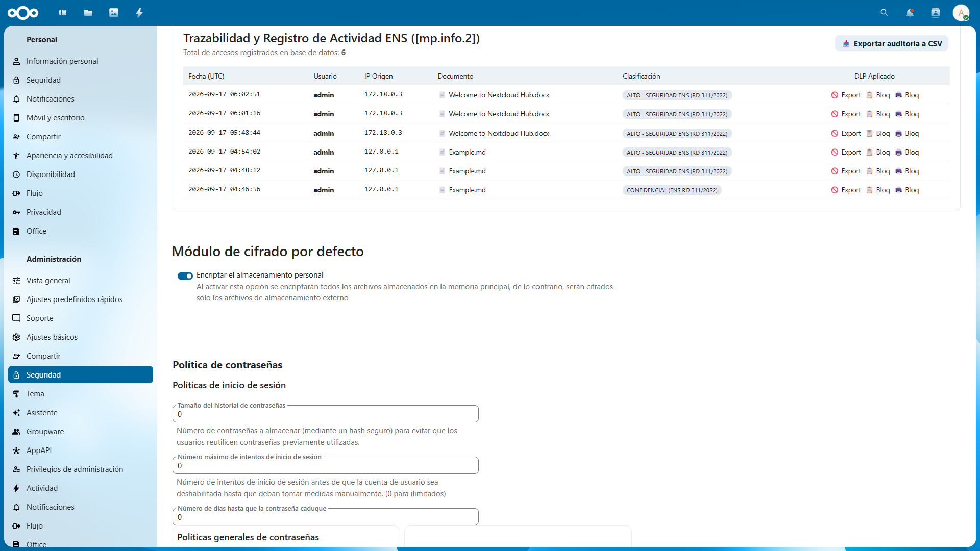The height and width of the screenshot is (551, 980).
Task: Click the Asistente sparkle icon
Action: coord(16,413)
